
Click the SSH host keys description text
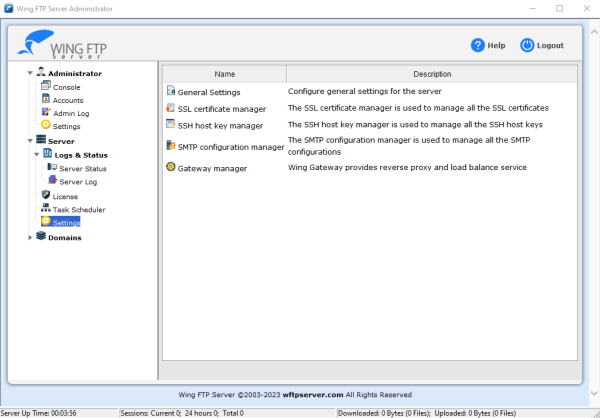415,124
